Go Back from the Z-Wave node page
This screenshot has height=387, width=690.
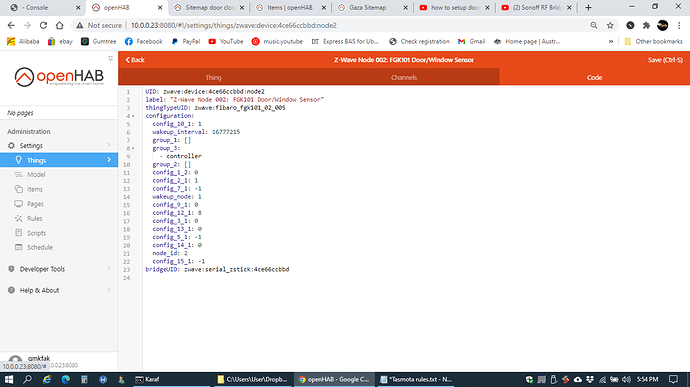135,60
